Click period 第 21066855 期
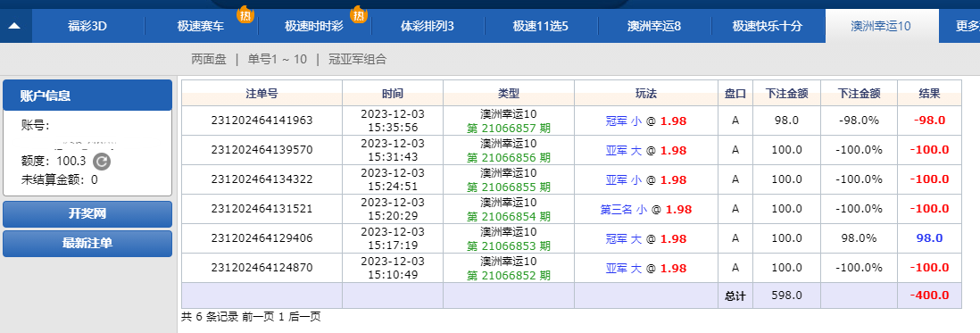The image size is (980, 333). [x=509, y=187]
